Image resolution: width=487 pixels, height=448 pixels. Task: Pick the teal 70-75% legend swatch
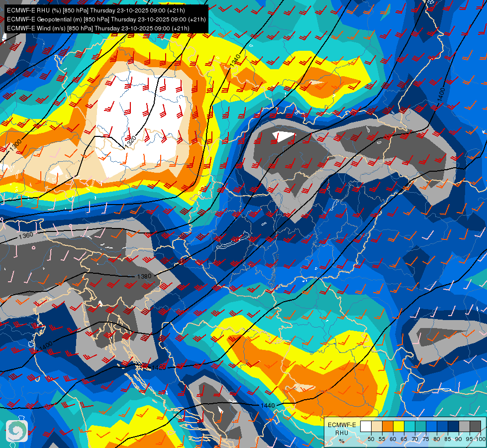[x=420, y=426]
